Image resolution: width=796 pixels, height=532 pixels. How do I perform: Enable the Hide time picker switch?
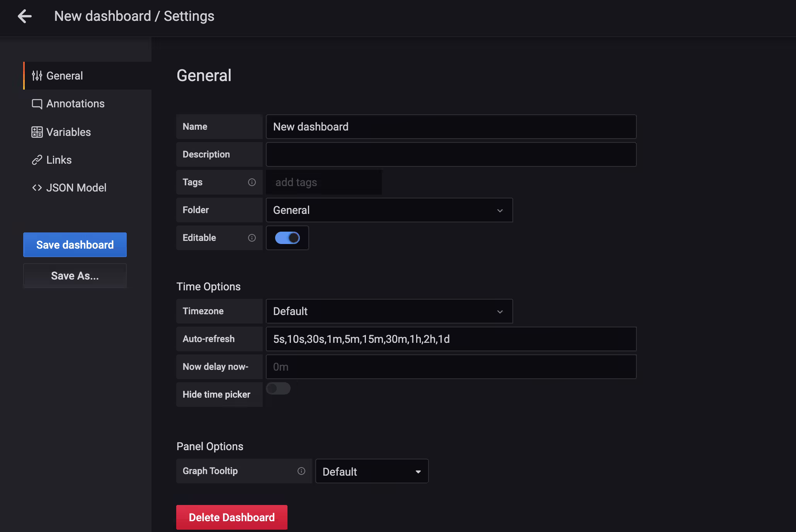coord(278,388)
